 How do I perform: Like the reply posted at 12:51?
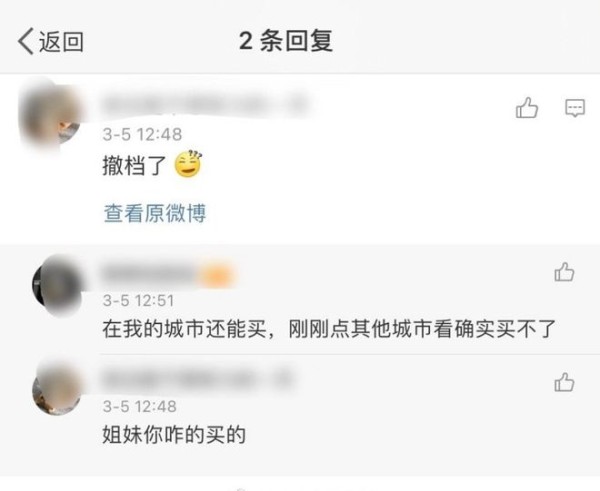tap(564, 272)
